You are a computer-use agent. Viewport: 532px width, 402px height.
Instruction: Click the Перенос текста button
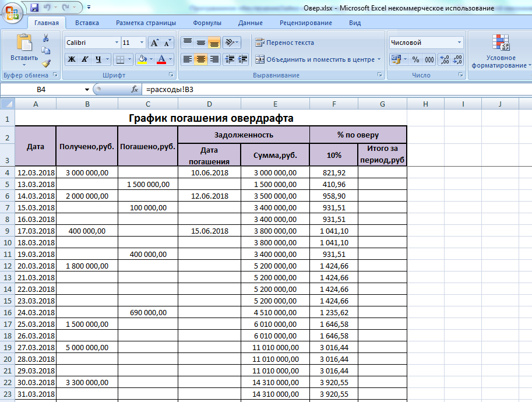(x=284, y=43)
